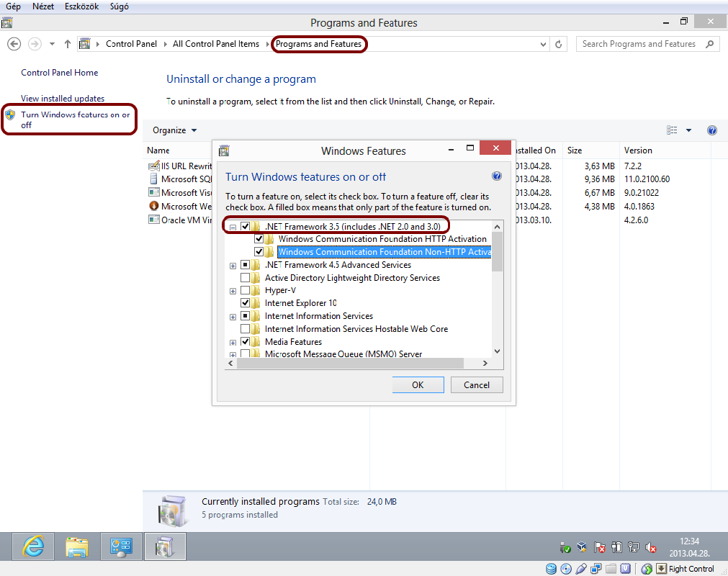Click the Control Panel address bar icon
The height and width of the screenshot is (576, 728).
pos(84,44)
